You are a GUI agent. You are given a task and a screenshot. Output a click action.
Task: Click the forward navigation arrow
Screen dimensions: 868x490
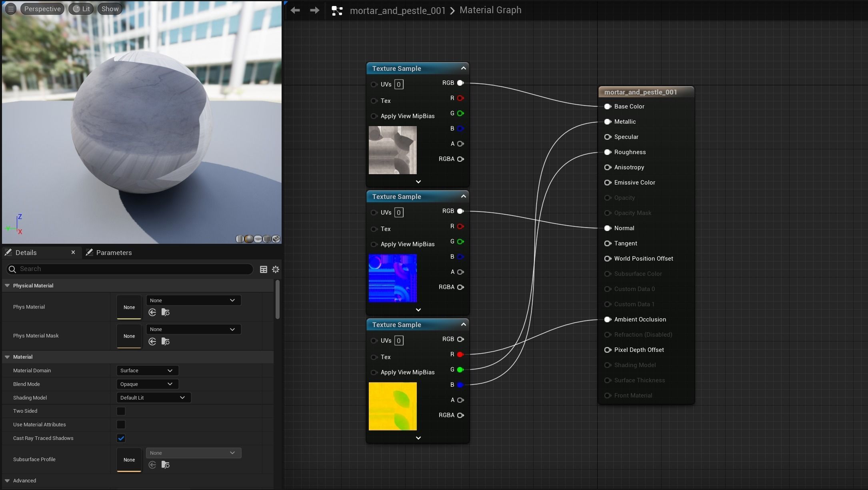(x=314, y=10)
